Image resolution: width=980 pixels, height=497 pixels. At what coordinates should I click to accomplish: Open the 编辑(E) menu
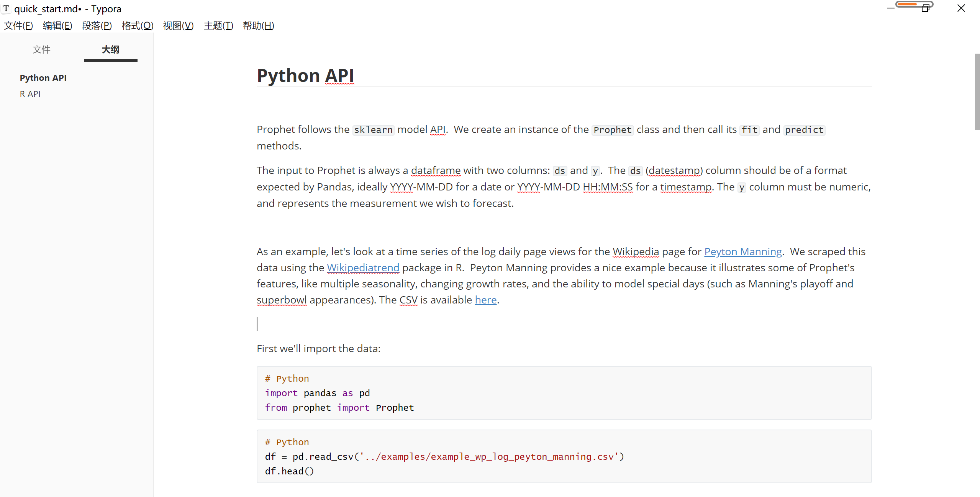57,26
